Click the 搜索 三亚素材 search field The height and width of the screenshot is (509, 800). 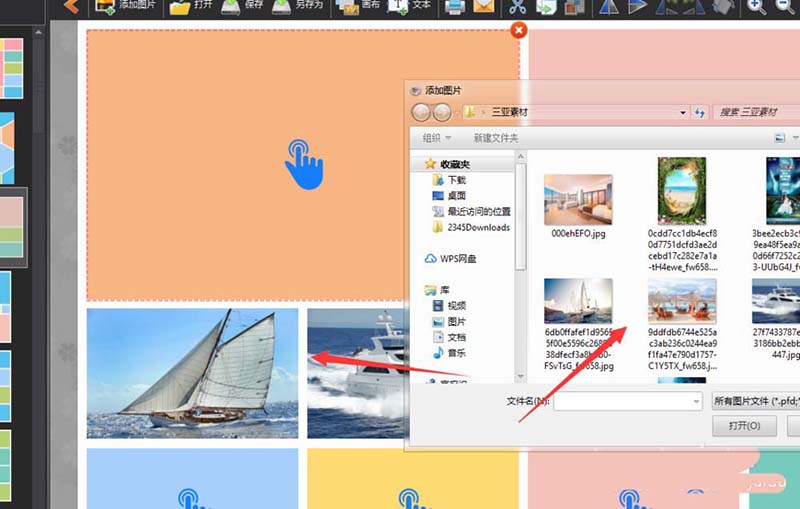point(756,112)
